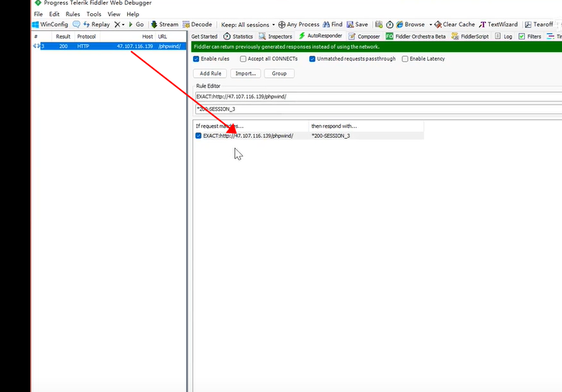
Task: Open the TextWizard tool
Action: tap(498, 24)
